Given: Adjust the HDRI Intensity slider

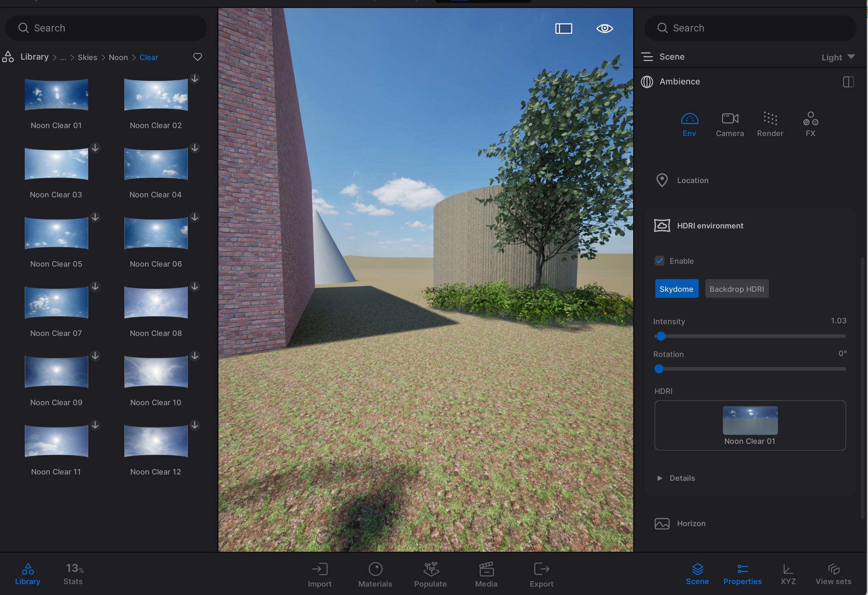Looking at the screenshot, I should [661, 336].
